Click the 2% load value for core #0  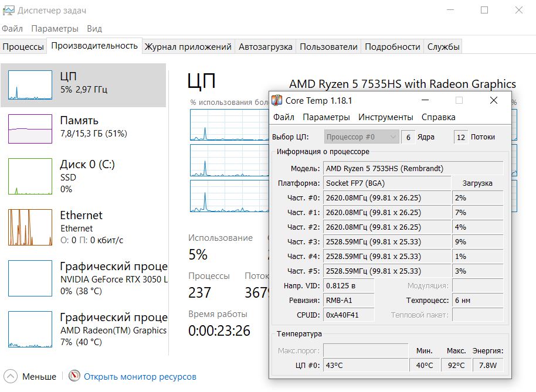pos(477,197)
